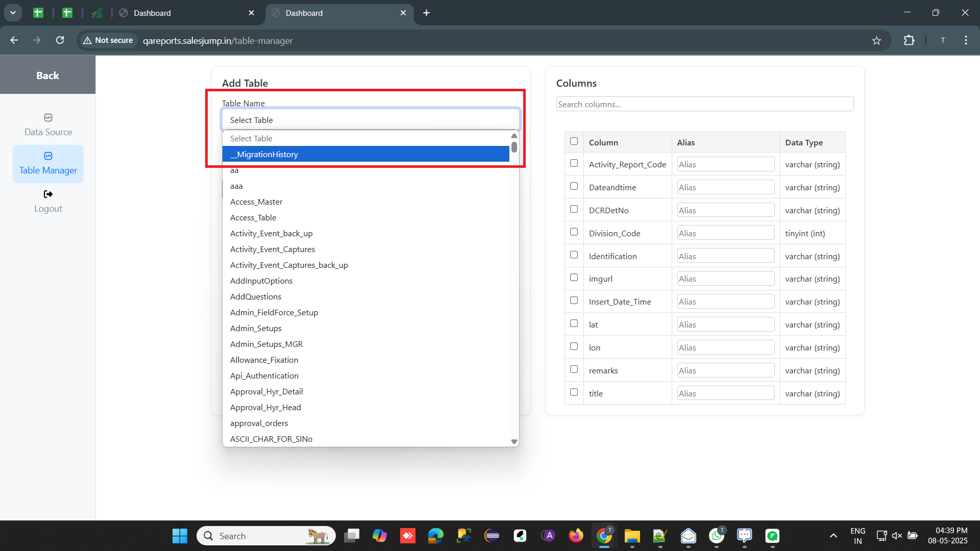The height and width of the screenshot is (551, 980).
Task: Click the Data Source sidebar icon
Action: point(48,118)
